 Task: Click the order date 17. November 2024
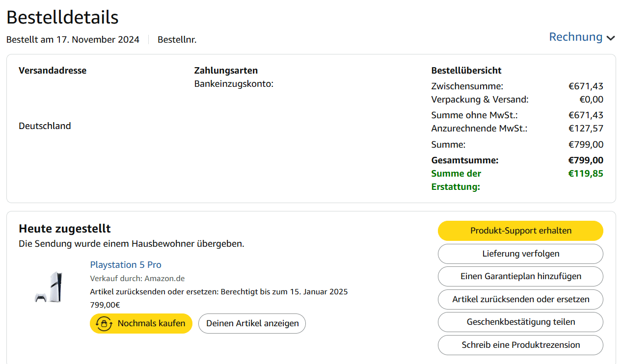(106, 40)
